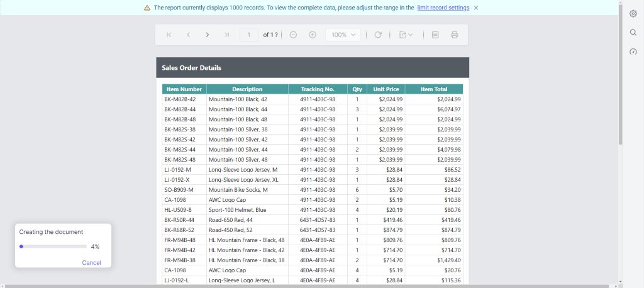Screen dimensions: 644x288
Task: Open search panel in right sidebar
Action: pyautogui.click(x=633, y=33)
